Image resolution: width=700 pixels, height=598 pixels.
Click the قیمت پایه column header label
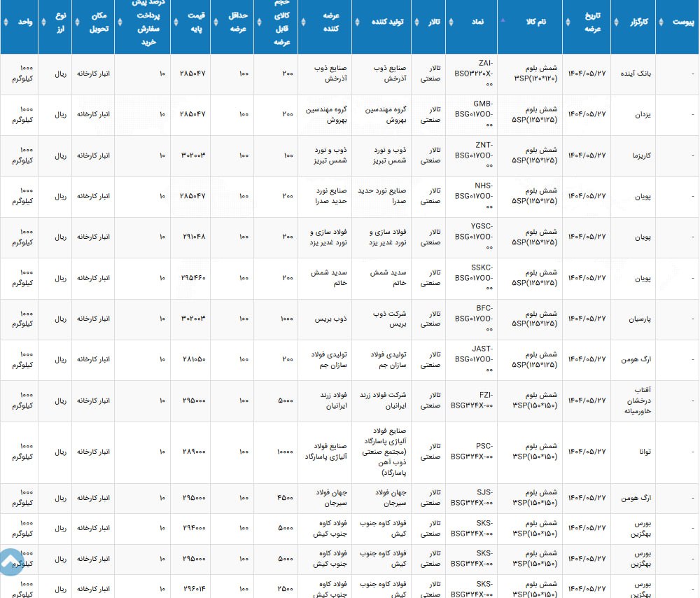(196, 22)
